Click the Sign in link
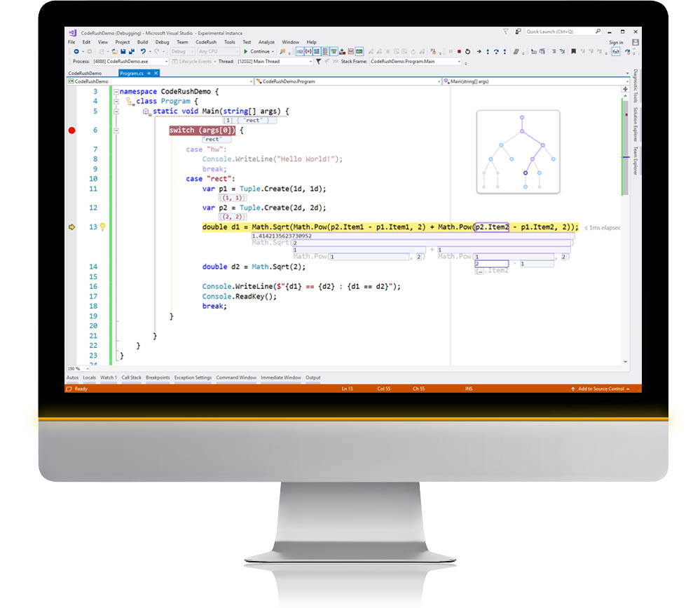The height and width of the screenshot is (608, 700). [616, 43]
